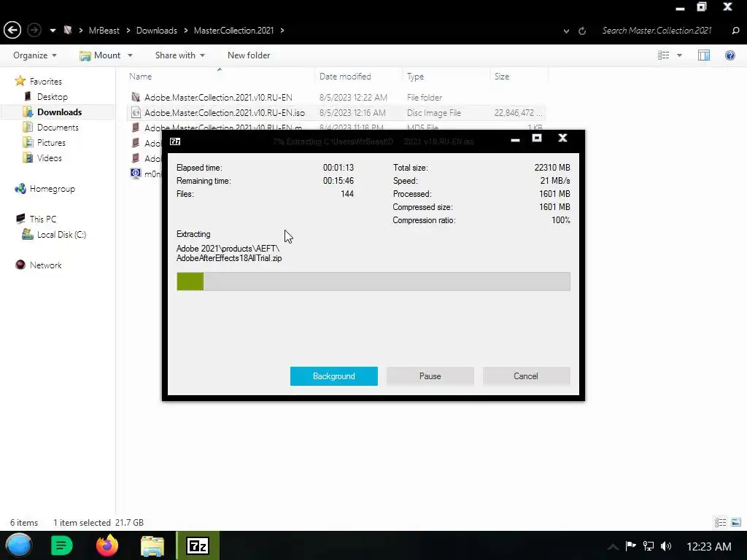Viewport: 747px width, 560px height.
Task: Create a New folder
Action: coord(249,55)
